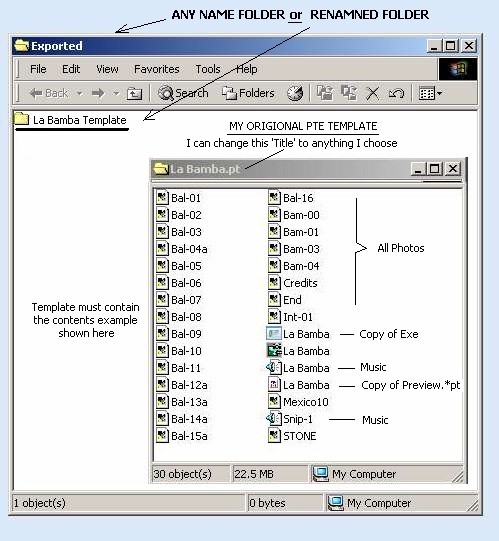Select the La Bamba Template folder
Viewport: 499px width, 541px height.
[x=70, y=120]
